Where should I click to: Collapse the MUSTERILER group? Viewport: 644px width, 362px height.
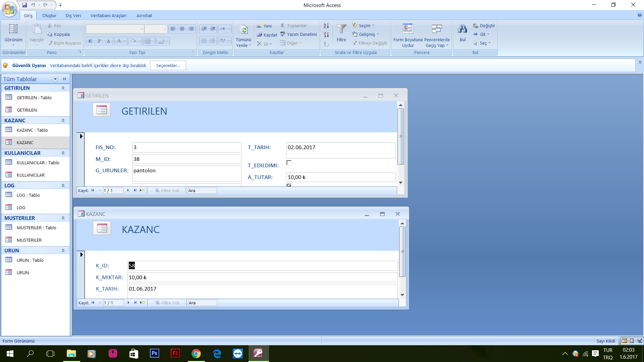click(x=63, y=218)
